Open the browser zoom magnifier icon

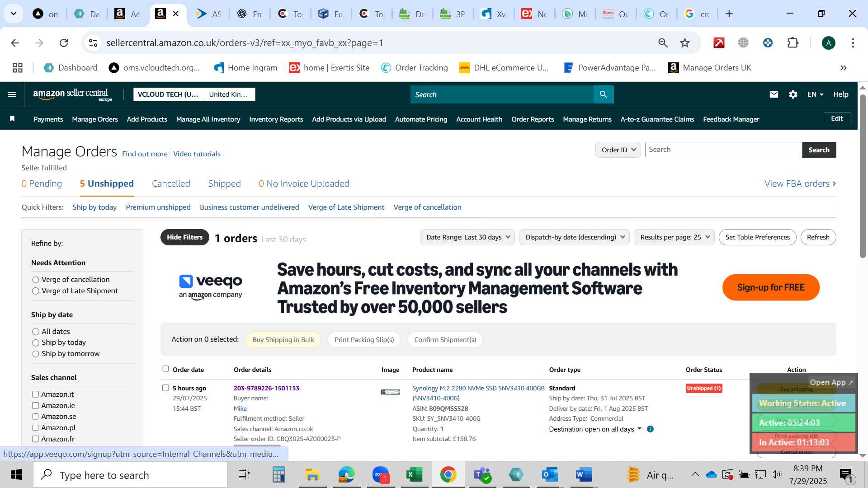coord(663,43)
